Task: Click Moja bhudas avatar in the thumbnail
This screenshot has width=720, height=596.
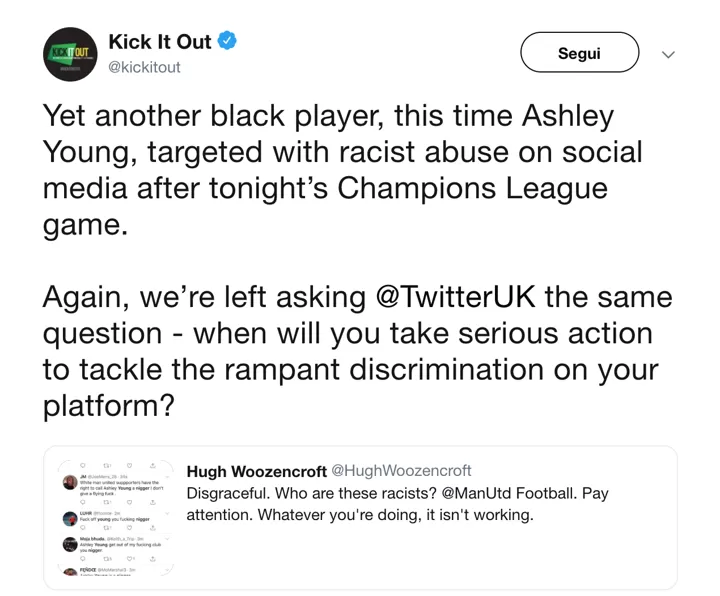Action: [x=70, y=544]
